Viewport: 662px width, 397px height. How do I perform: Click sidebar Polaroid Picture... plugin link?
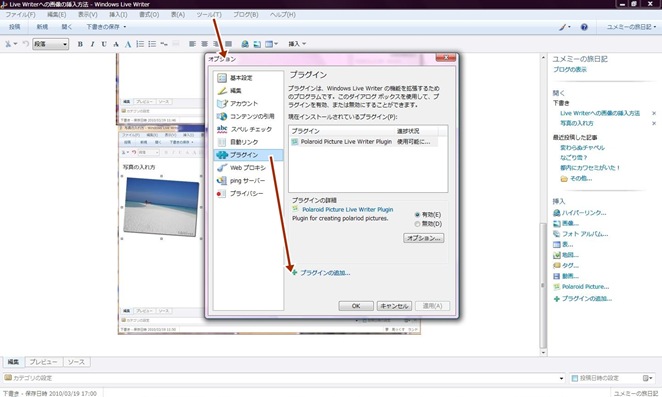(585, 287)
